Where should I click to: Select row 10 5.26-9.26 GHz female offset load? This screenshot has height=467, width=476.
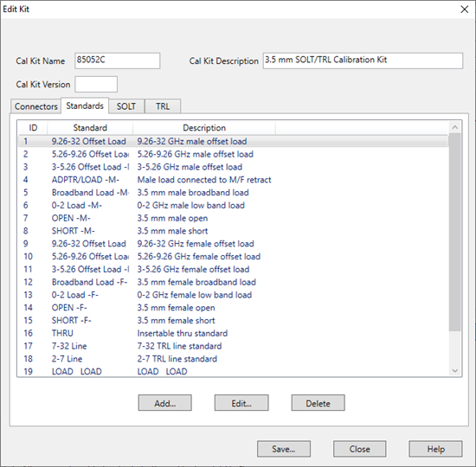(233, 256)
